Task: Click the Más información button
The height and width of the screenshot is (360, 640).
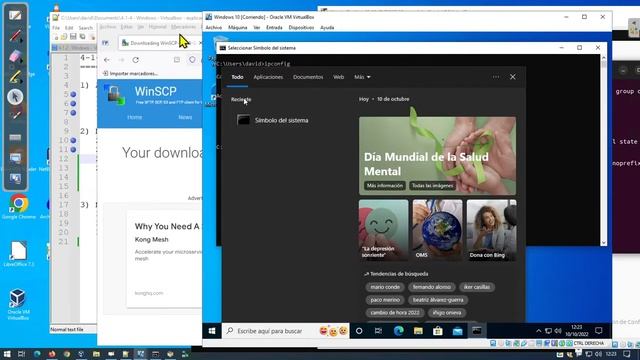Action: [x=384, y=186]
